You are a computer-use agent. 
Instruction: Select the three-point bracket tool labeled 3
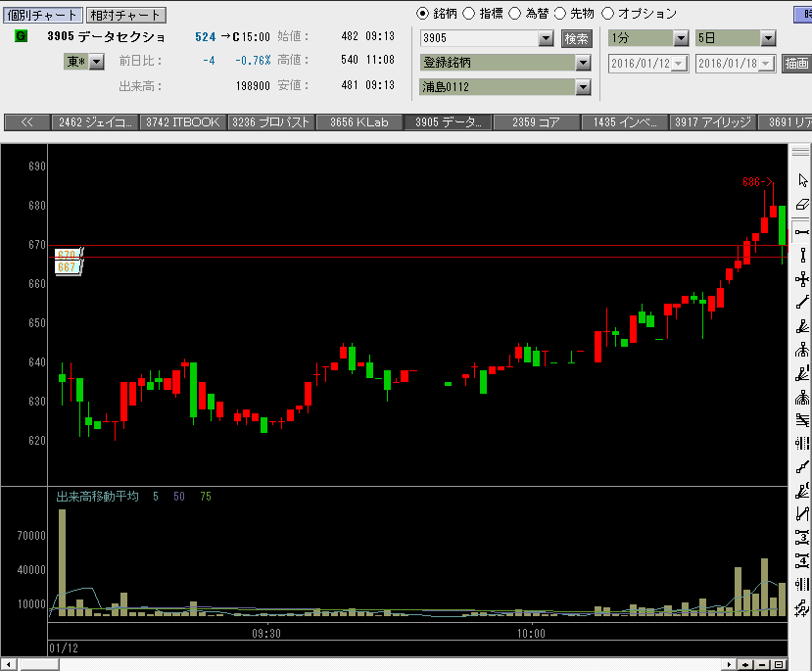click(x=802, y=538)
